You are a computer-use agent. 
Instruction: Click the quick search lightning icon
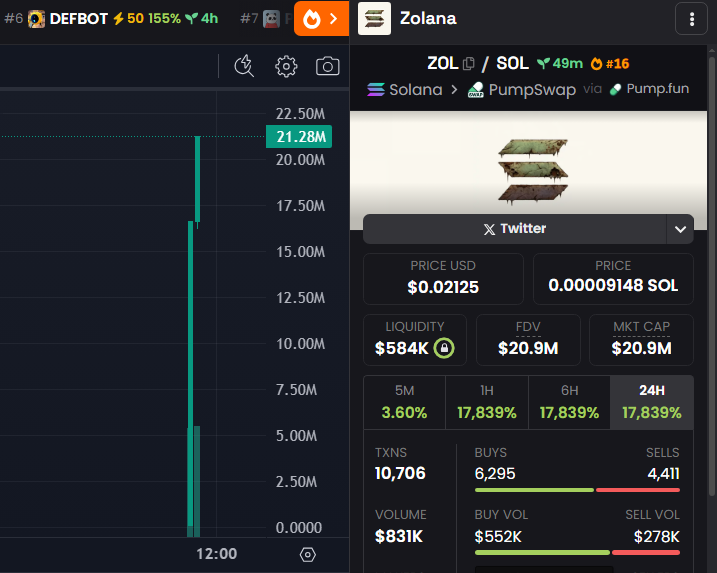tap(244, 67)
